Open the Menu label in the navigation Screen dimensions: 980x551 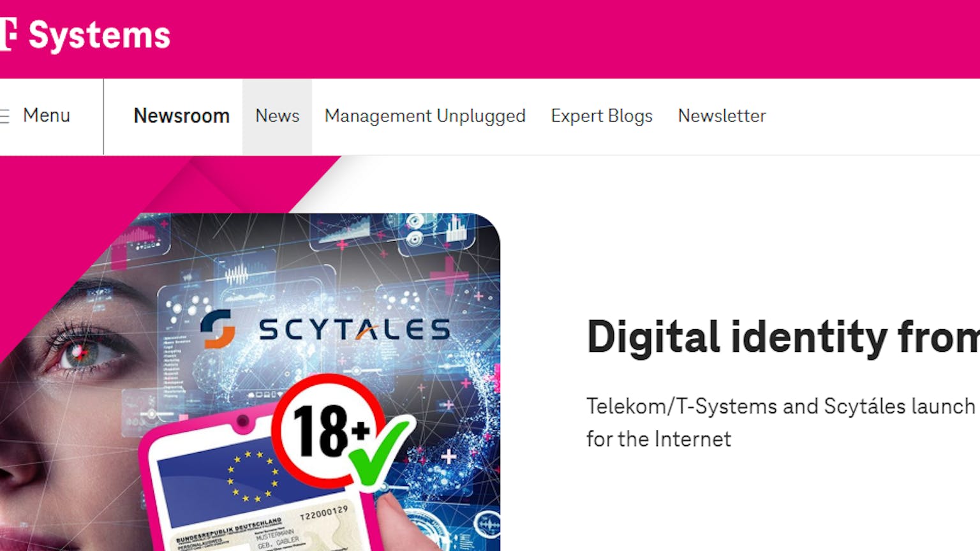47,115
